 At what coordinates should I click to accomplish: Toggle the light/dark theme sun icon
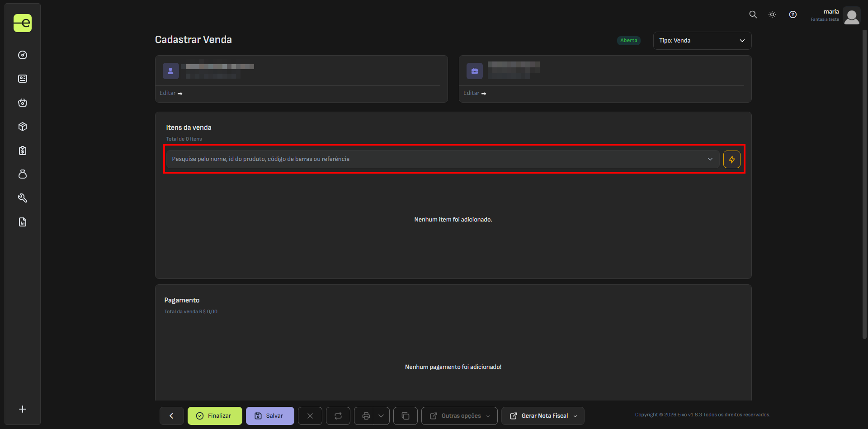click(x=772, y=14)
